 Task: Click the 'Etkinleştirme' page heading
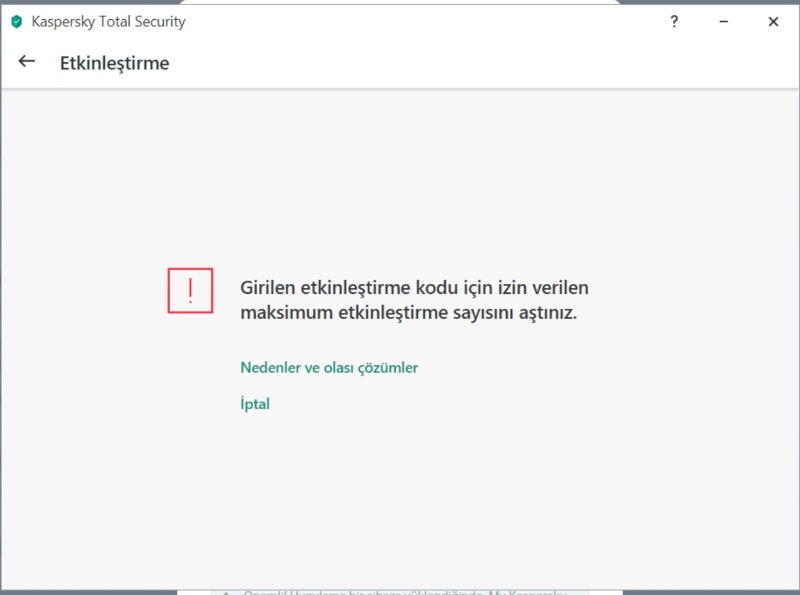pyautogui.click(x=114, y=63)
